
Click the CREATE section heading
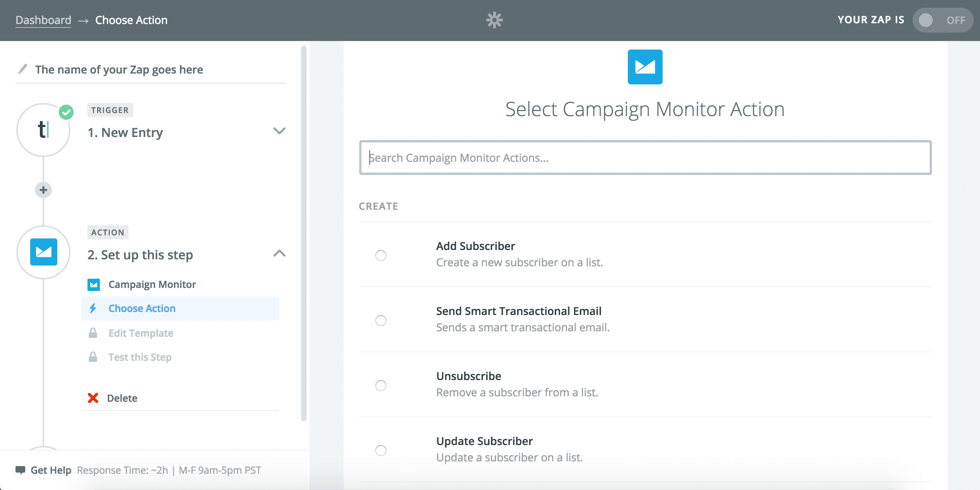[x=379, y=206]
